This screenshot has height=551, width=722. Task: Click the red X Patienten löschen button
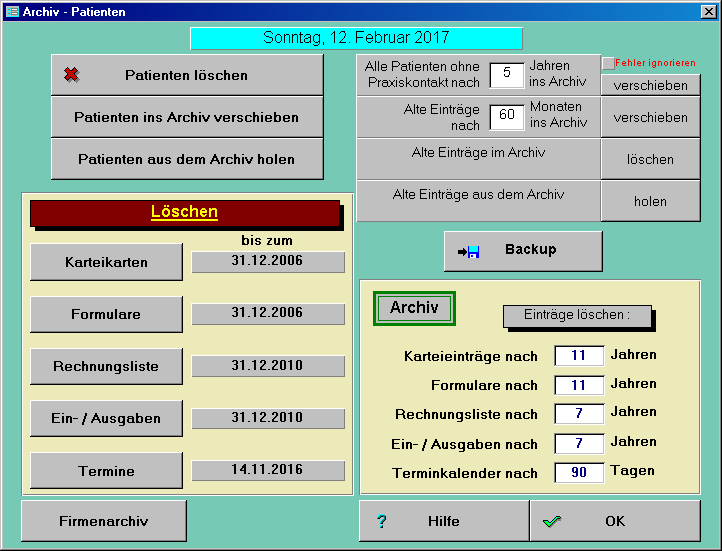point(187,75)
